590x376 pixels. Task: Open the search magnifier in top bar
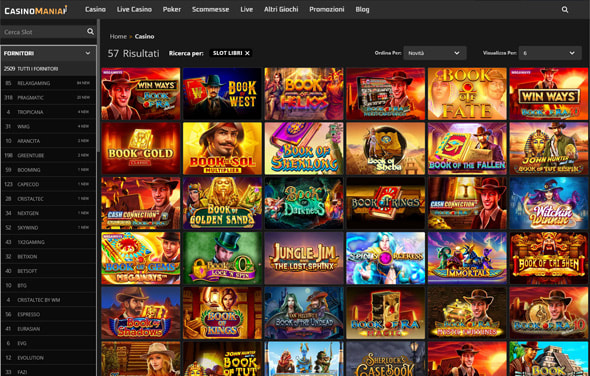tap(565, 10)
